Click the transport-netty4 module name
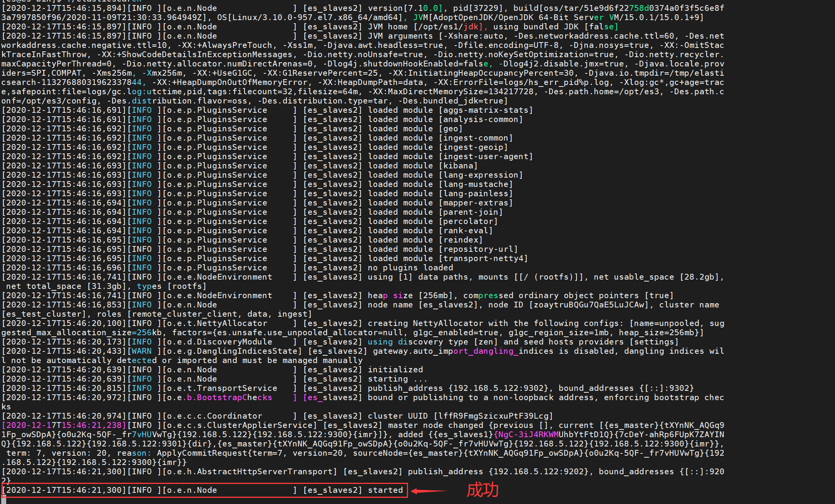Viewport: 835px width, 504px height. pyautogui.click(x=483, y=258)
